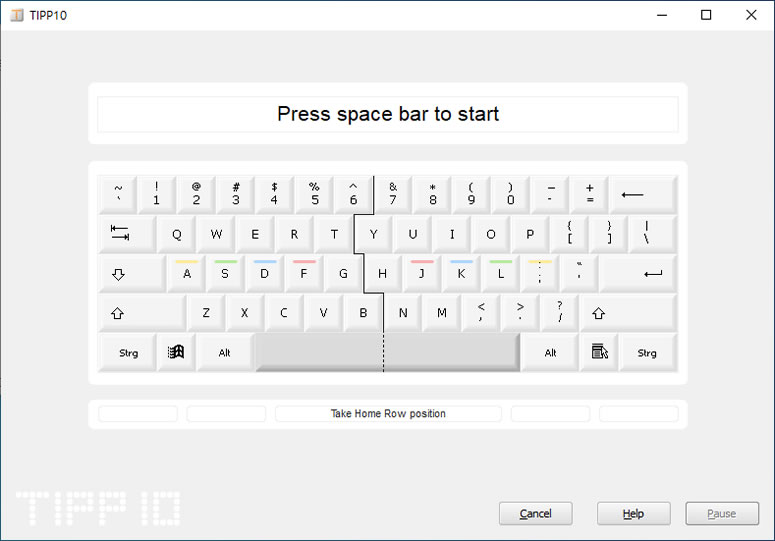This screenshot has height=541, width=775.
Task: Click the left Strg key
Action: (x=128, y=352)
